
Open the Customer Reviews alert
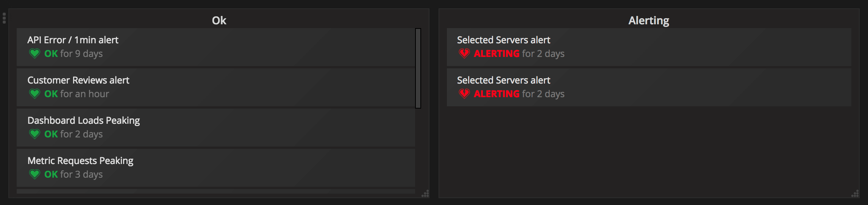78,80
